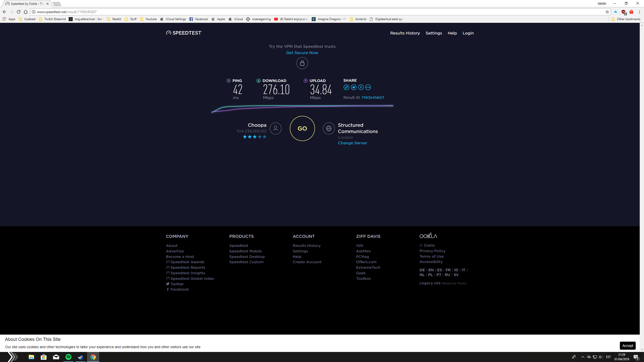The image size is (644, 362).
Task: Open the iCloud Settings bookmark
Action: pos(173,19)
